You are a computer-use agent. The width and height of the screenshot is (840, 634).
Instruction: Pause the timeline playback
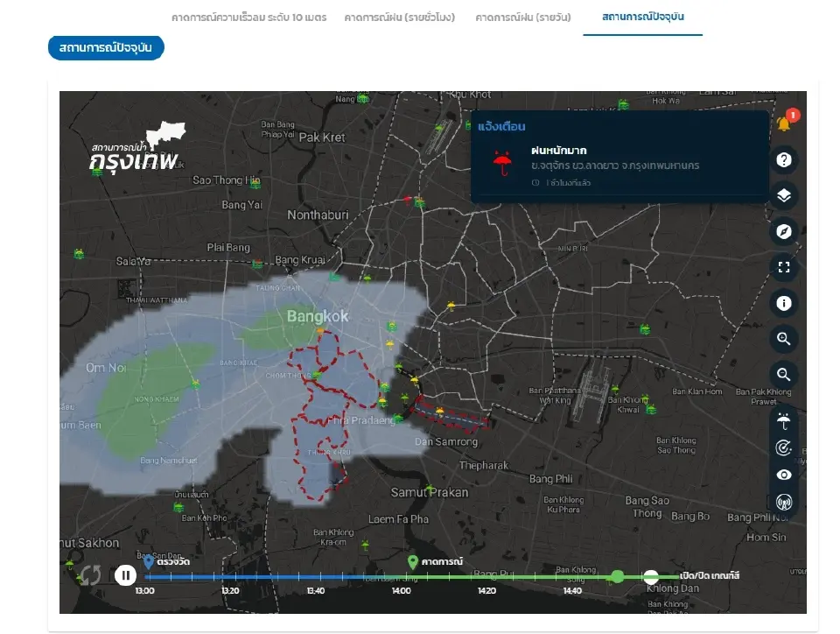(x=125, y=575)
